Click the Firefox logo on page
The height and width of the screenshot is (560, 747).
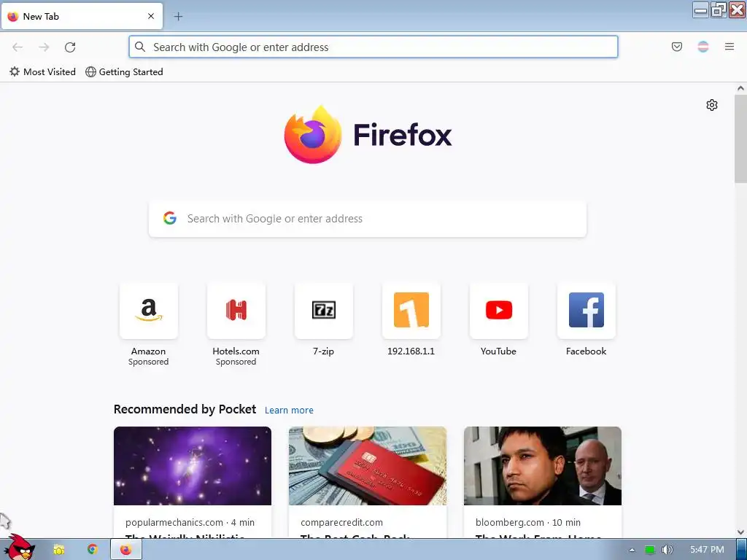click(x=368, y=135)
